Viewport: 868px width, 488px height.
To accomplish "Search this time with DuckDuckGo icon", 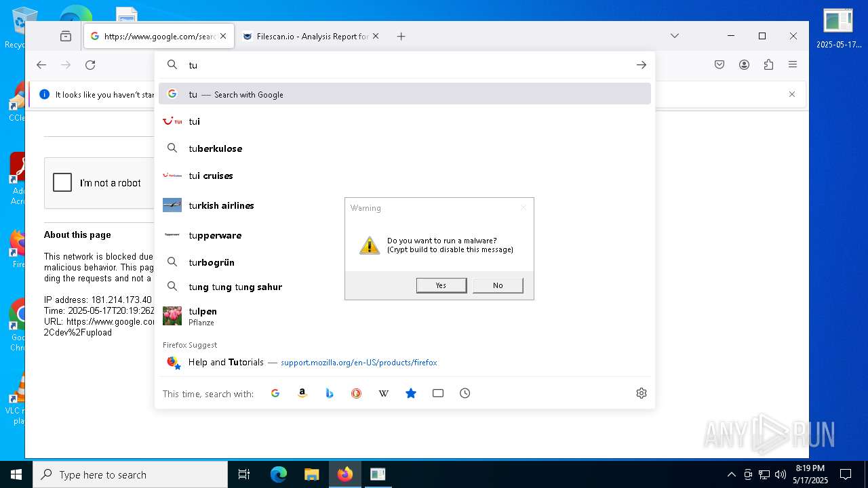I will tap(356, 393).
